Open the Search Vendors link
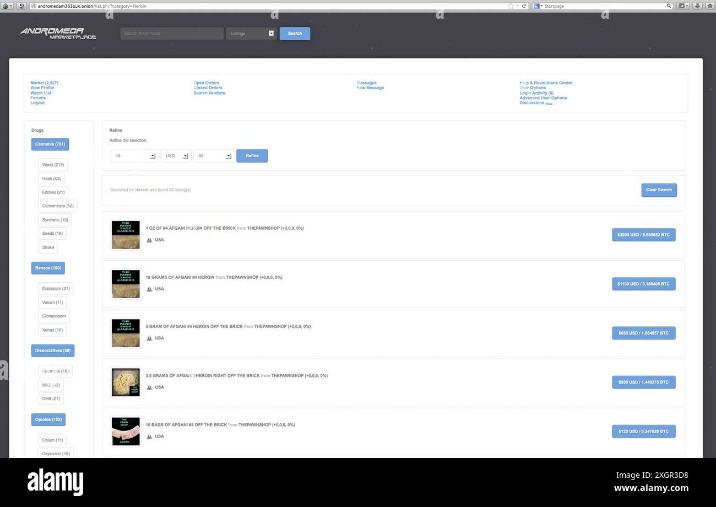The image size is (716, 507). (210, 93)
